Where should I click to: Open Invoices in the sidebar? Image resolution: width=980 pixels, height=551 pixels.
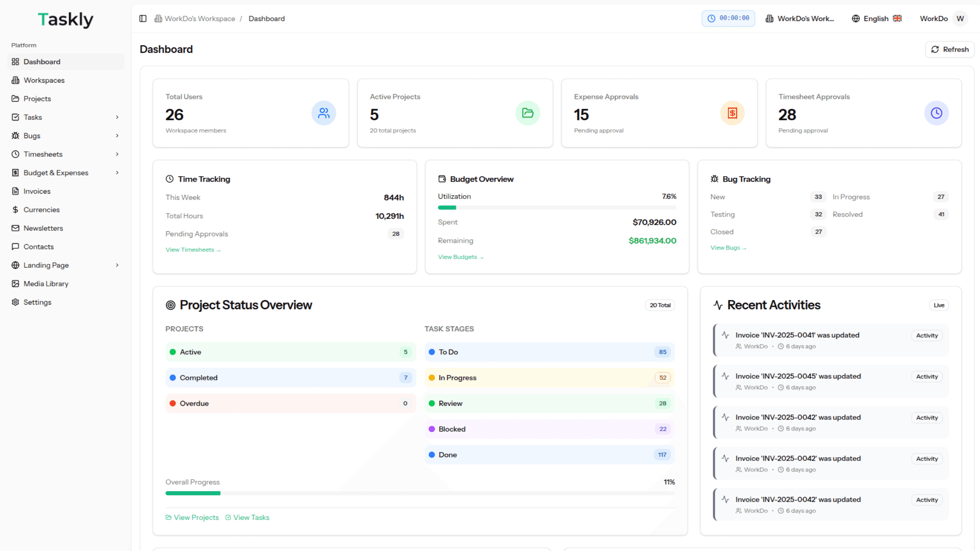click(x=37, y=191)
